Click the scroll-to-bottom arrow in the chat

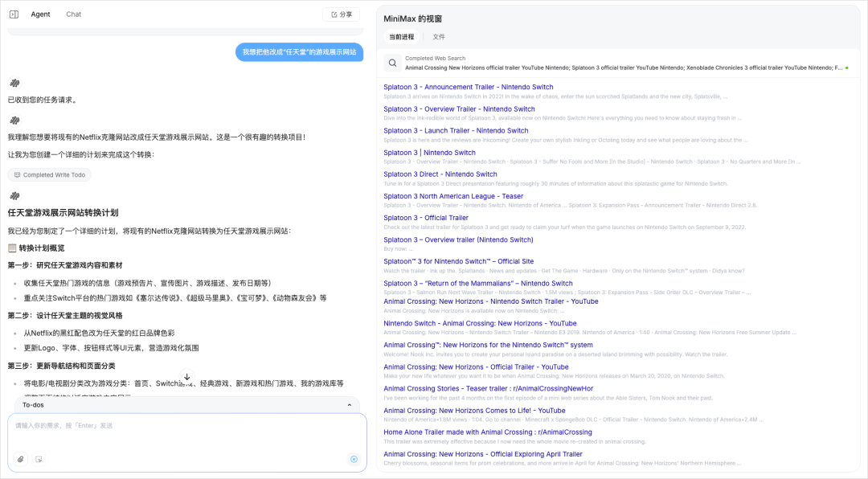(187, 374)
